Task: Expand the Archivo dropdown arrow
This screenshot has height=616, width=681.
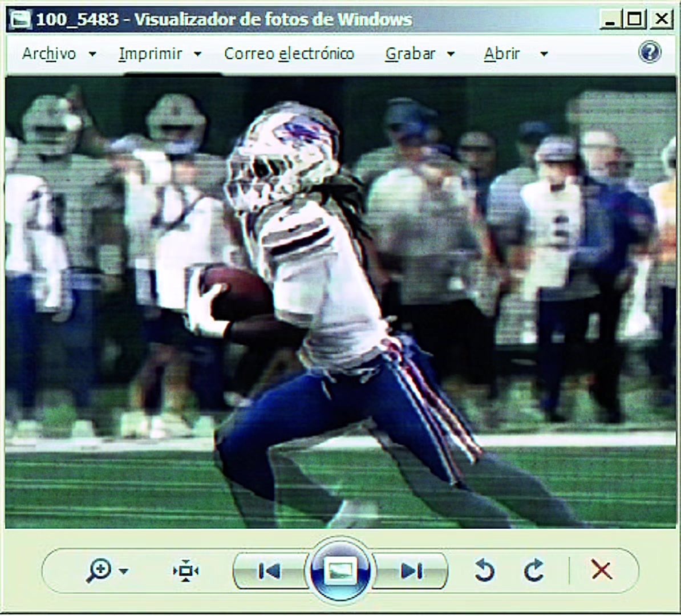Action: click(x=92, y=54)
